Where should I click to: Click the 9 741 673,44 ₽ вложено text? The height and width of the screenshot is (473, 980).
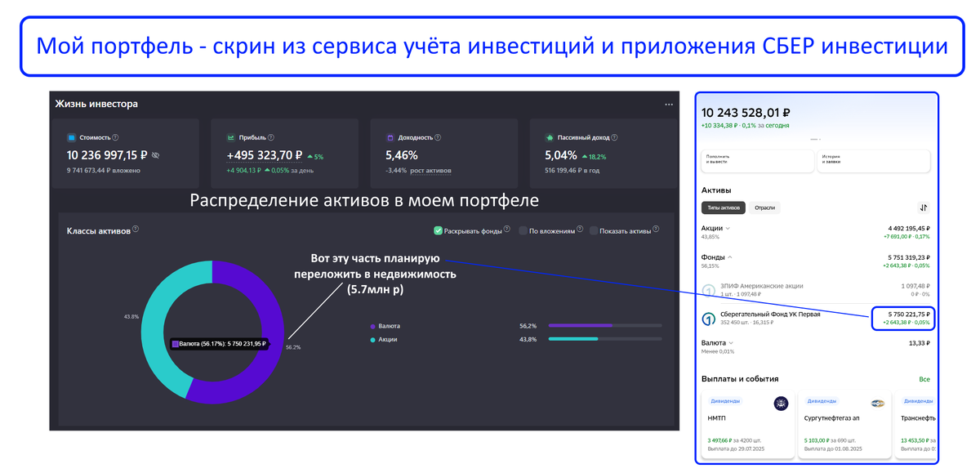[104, 171]
